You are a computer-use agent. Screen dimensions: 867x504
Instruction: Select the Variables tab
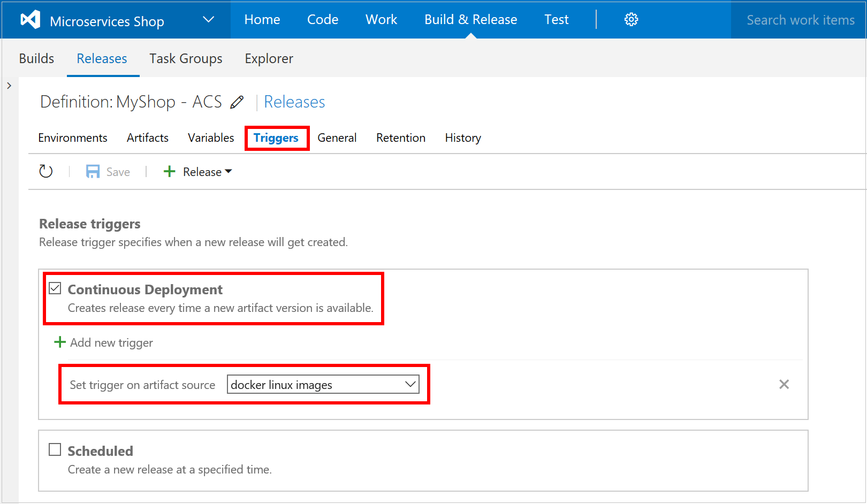210,138
